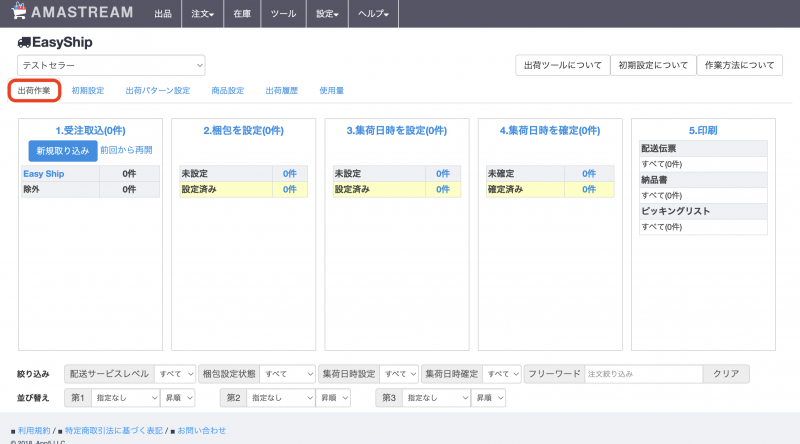800x444 pixels.
Task: Click the 除外 row in step 1
Action: (90, 189)
